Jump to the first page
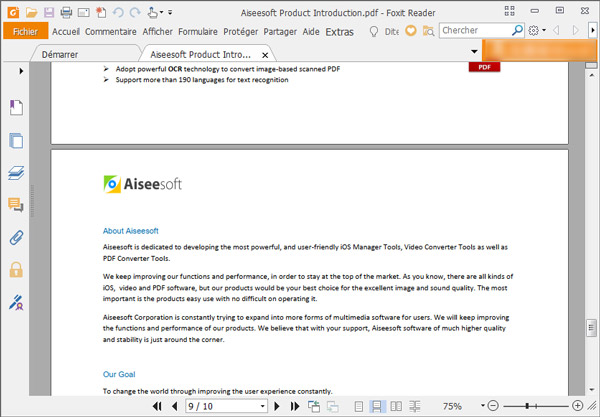 click(x=157, y=406)
